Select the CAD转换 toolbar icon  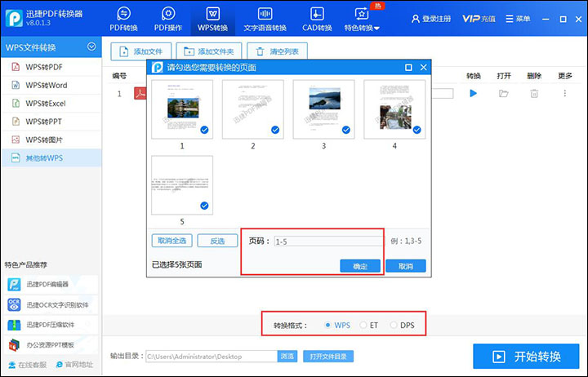tap(317, 14)
